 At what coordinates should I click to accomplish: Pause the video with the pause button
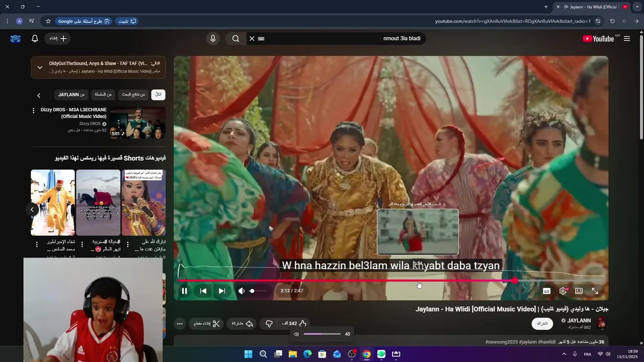click(184, 291)
